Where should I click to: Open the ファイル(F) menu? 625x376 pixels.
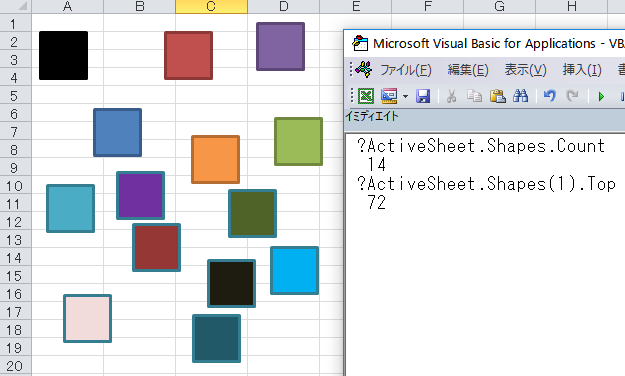point(406,70)
